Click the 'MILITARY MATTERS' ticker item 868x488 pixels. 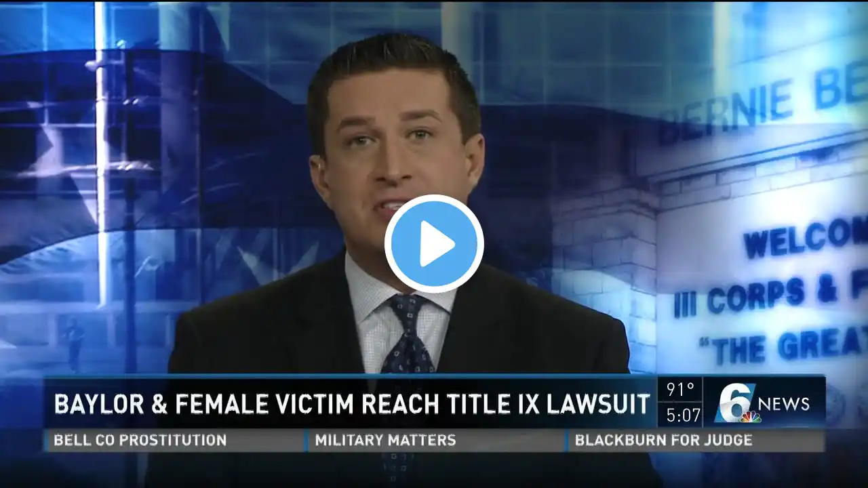(385, 441)
